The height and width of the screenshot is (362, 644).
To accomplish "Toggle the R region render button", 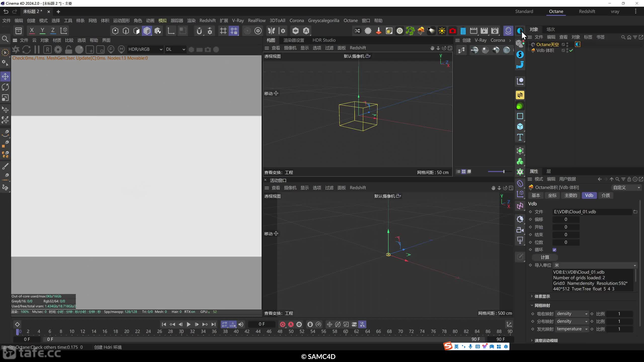I will (x=47, y=50).
